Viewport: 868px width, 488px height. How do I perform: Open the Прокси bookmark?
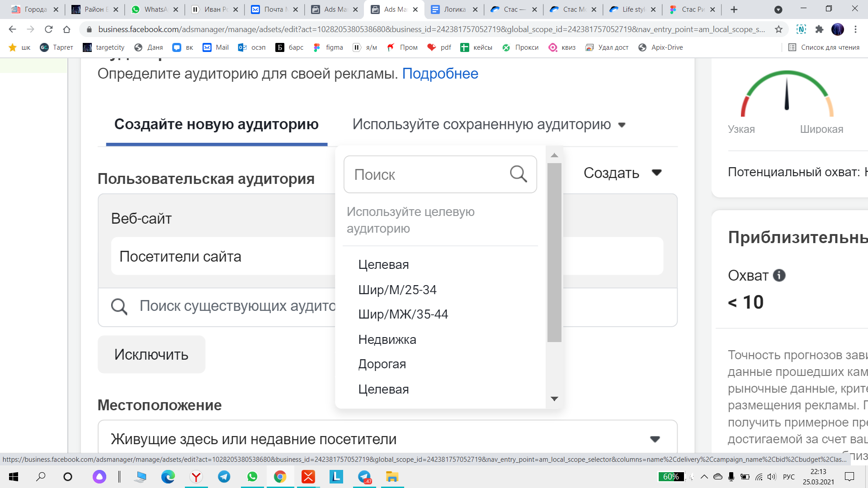[520, 47]
